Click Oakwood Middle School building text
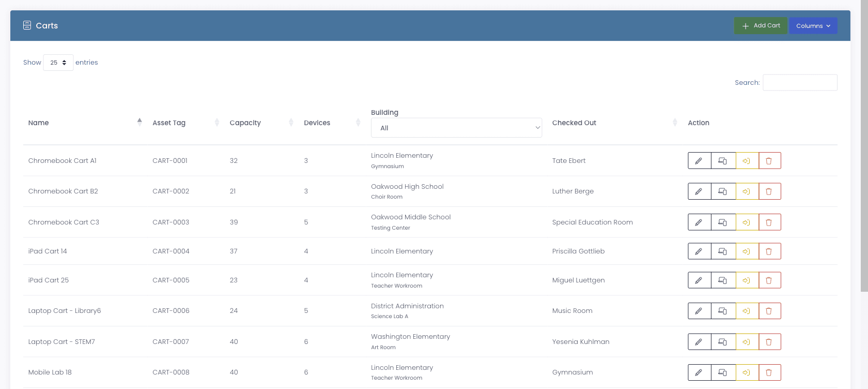Image resolution: width=868 pixels, height=389 pixels. point(411,217)
